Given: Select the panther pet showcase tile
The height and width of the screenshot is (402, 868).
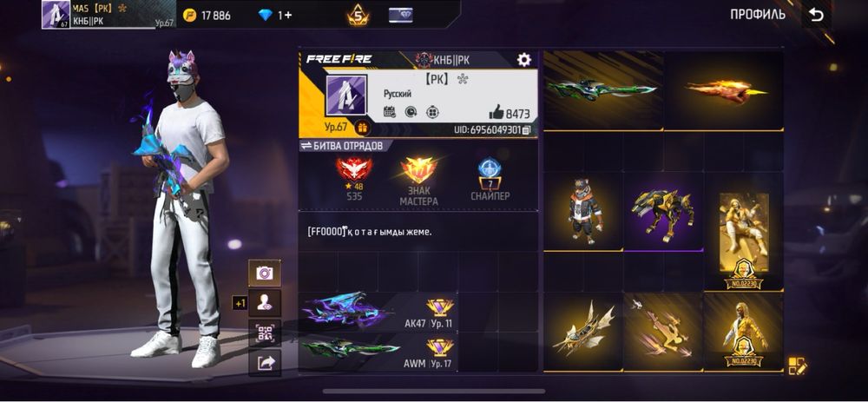Looking at the screenshot, I should [663, 210].
